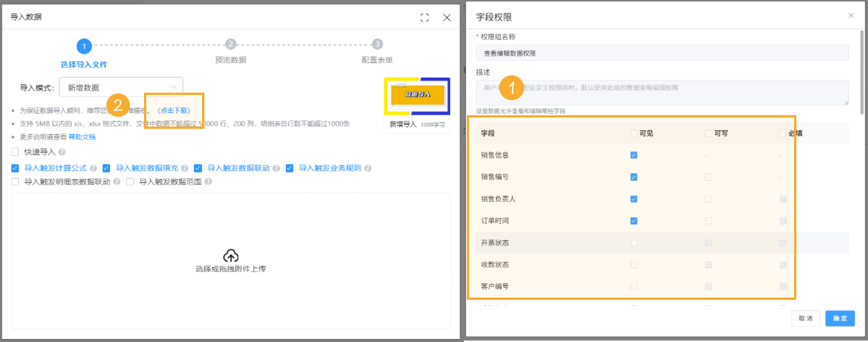Uncheck 可见 for 销售编号 row
The height and width of the screenshot is (342, 868).
[633, 177]
